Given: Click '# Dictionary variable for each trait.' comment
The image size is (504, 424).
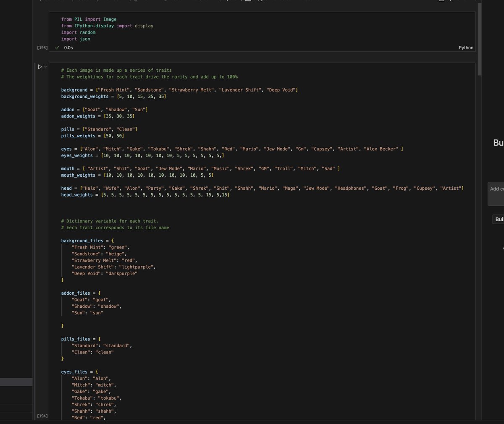Looking at the screenshot, I should pos(110,221).
